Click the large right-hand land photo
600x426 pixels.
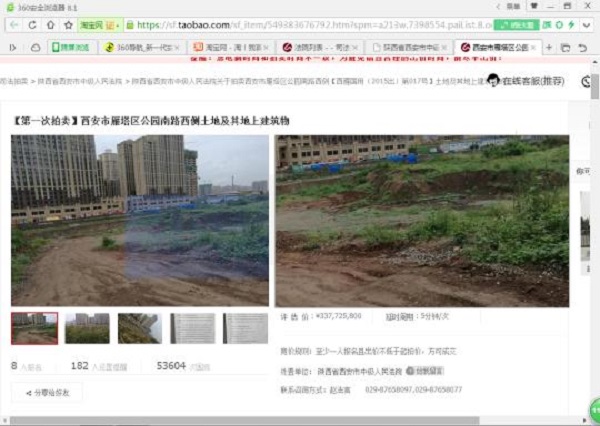(x=421, y=220)
